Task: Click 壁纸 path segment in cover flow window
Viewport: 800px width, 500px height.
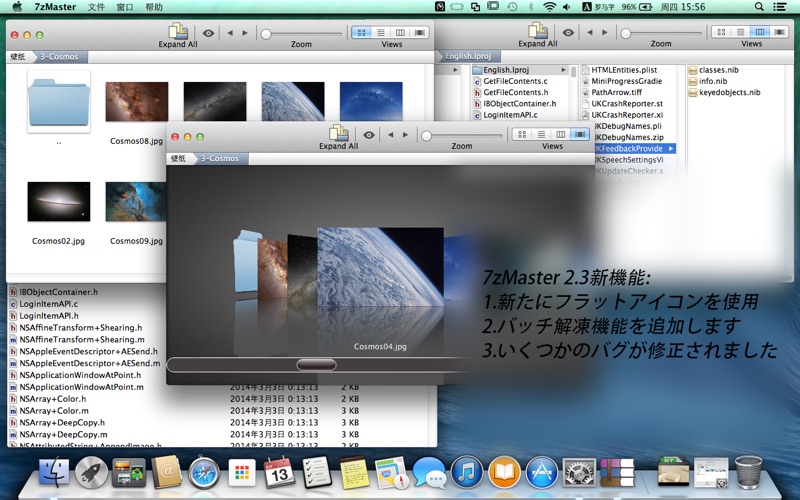Action: (x=179, y=159)
